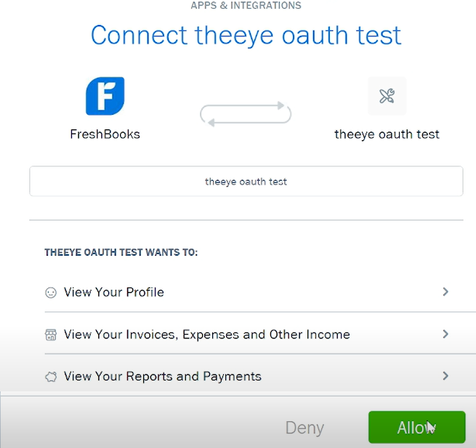476x448 pixels.
Task: Click the theeye oauth test description box
Action: (246, 181)
